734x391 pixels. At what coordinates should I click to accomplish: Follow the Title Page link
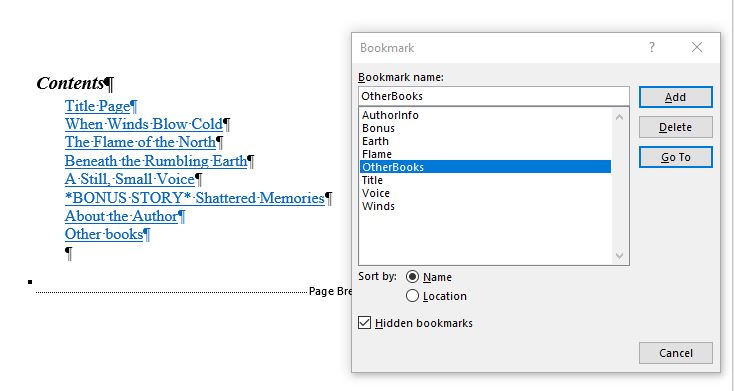coord(97,106)
